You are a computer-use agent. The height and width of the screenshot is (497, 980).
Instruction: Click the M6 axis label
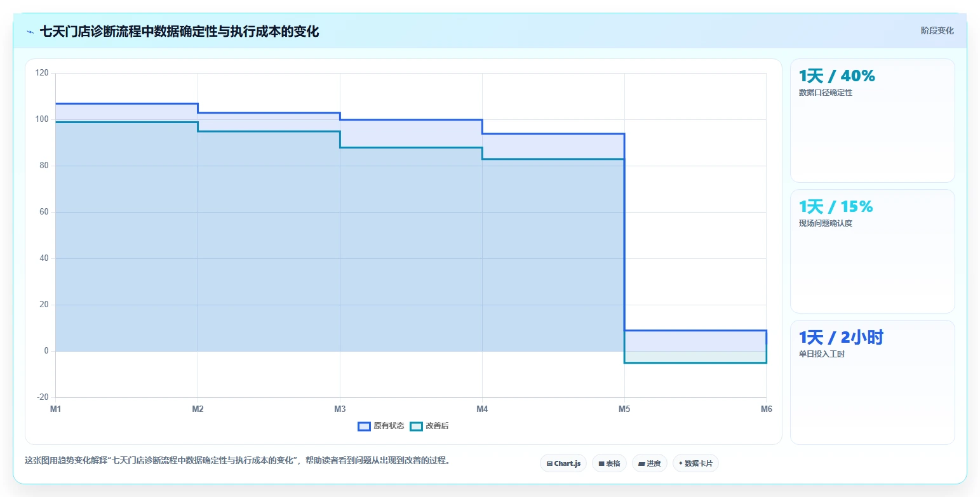tap(766, 409)
